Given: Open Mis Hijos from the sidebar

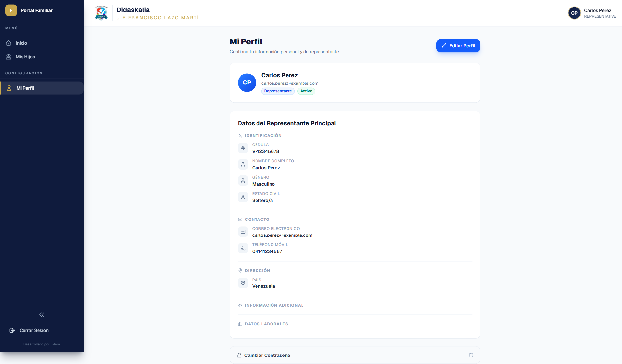Looking at the screenshot, I should click(x=42, y=57).
